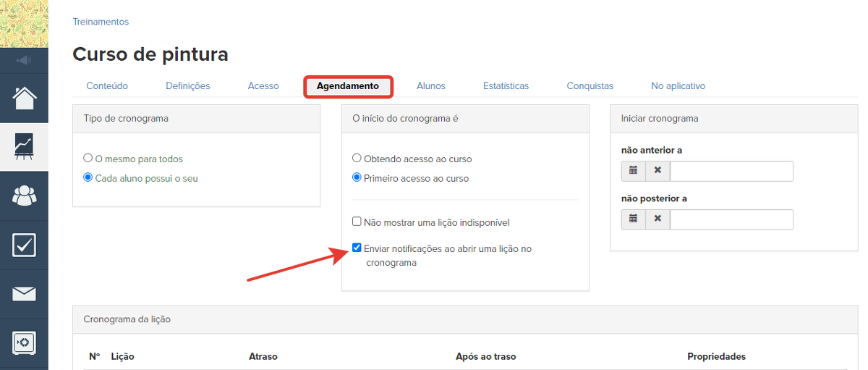Click the checkmark tasks icon in sidebar
Screen dimensions: 868x370
[24, 245]
